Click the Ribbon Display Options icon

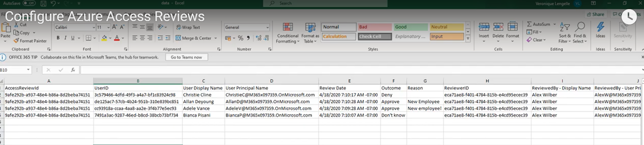593,3
